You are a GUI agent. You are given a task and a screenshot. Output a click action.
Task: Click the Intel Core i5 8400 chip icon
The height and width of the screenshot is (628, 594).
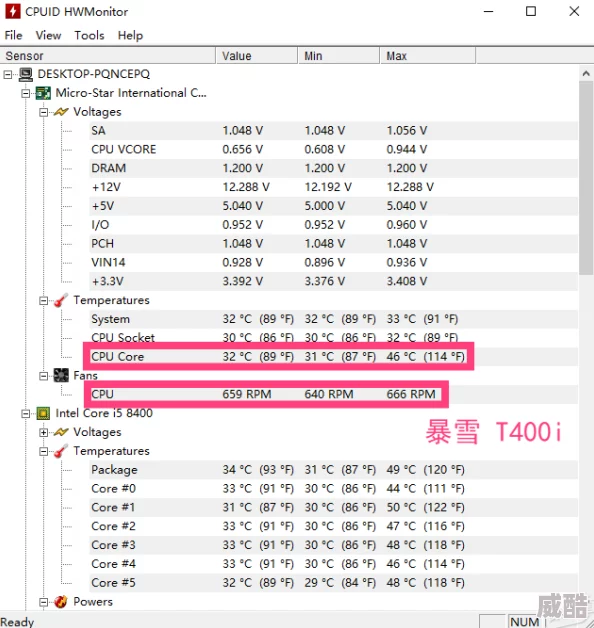43,413
